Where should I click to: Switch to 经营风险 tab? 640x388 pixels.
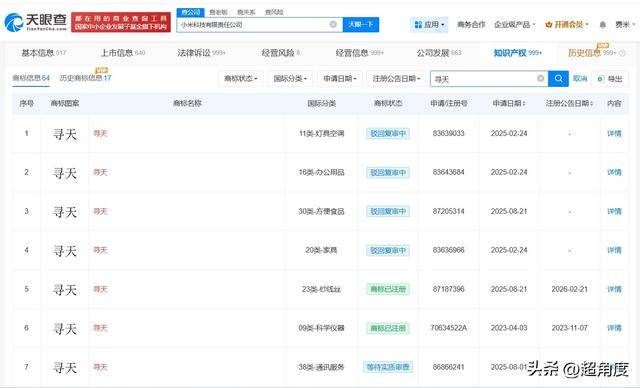click(x=281, y=53)
